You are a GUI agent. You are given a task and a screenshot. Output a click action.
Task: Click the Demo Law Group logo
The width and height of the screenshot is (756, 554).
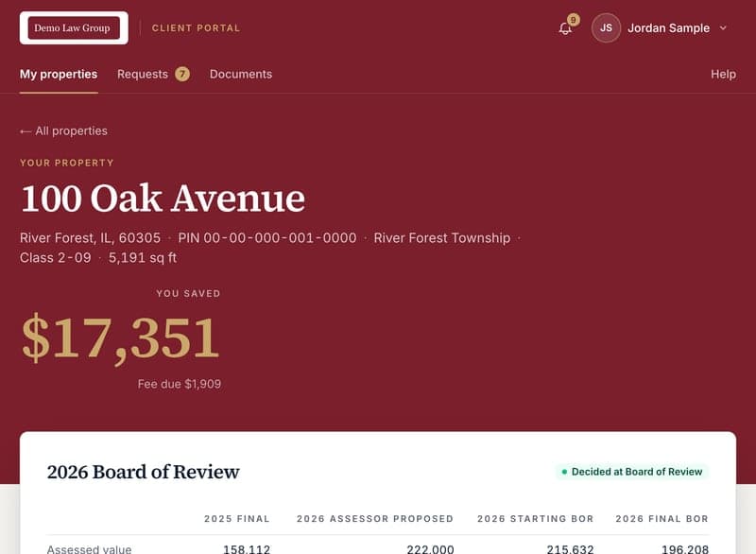pyautogui.click(x=74, y=28)
